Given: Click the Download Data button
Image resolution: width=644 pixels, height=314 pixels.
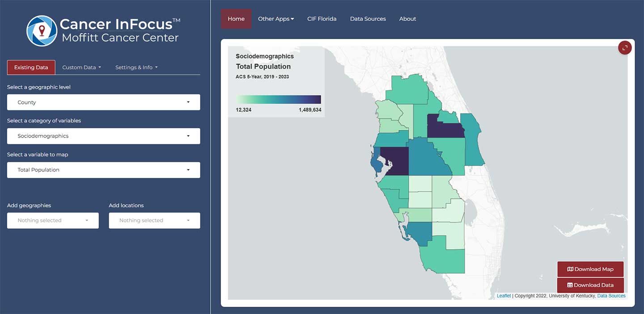Looking at the screenshot, I should 590,285.
